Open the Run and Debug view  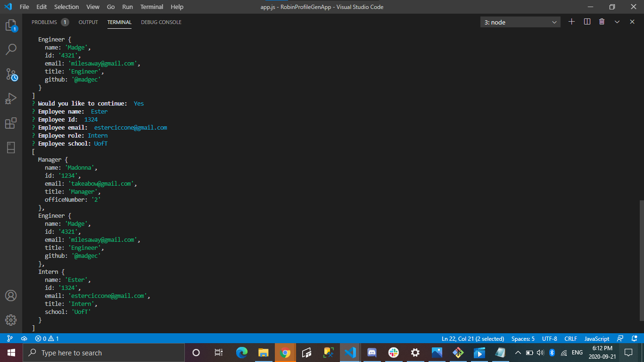click(11, 99)
